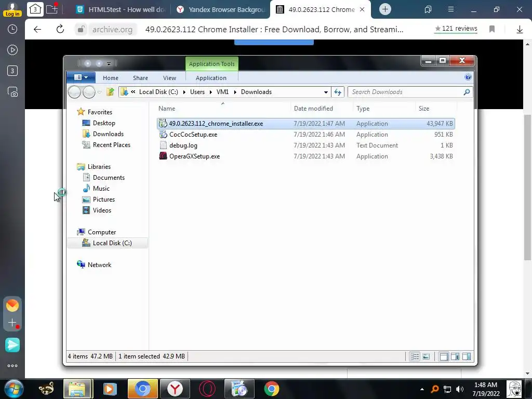The image size is (532, 399).
Task: Open the 121 reviews link
Action: click(456, 29)
